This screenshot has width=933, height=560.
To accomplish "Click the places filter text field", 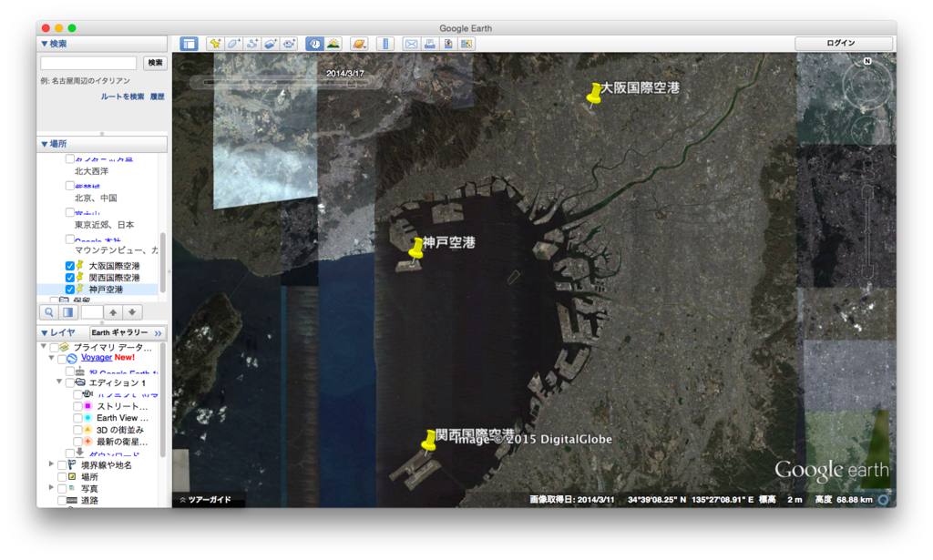I will click(92, 312).
